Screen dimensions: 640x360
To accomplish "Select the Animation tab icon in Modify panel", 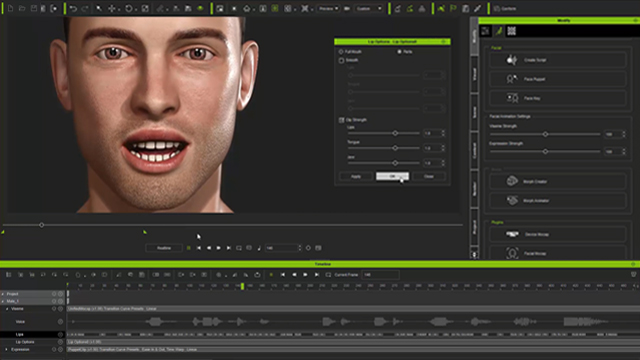I will tap(499, 31).
